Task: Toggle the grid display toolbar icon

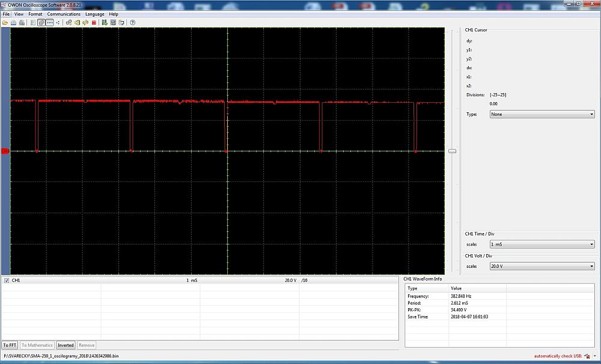Action: click(41, 23)
